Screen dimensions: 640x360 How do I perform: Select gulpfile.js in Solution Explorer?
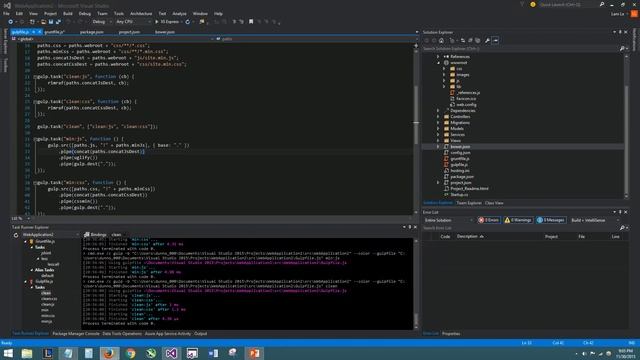[x=460, y=164]
